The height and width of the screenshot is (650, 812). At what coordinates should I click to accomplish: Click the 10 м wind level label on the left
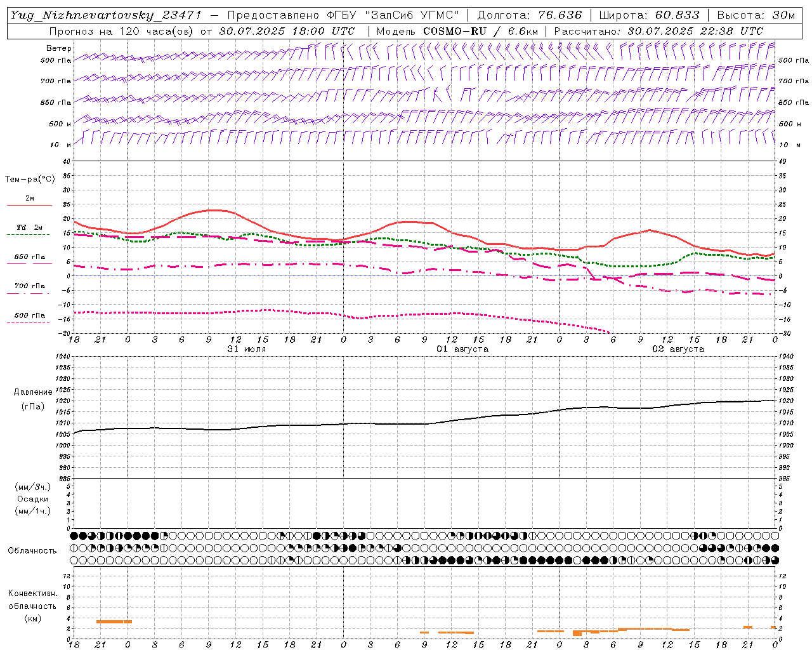(60, 145)
